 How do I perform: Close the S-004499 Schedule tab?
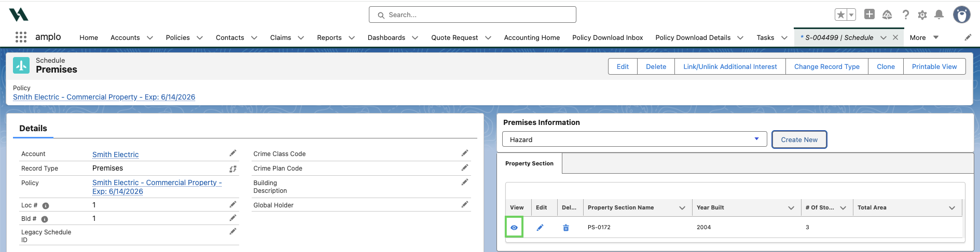895,37
